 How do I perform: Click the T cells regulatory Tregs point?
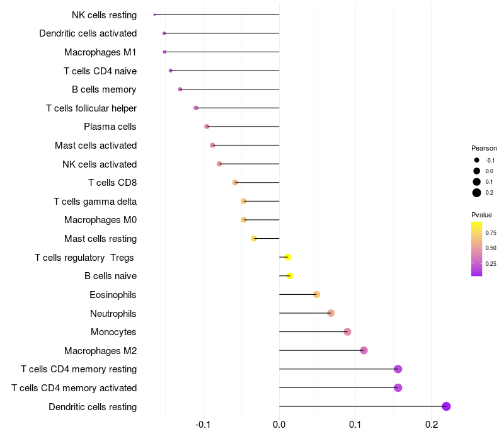coord(288,257)
